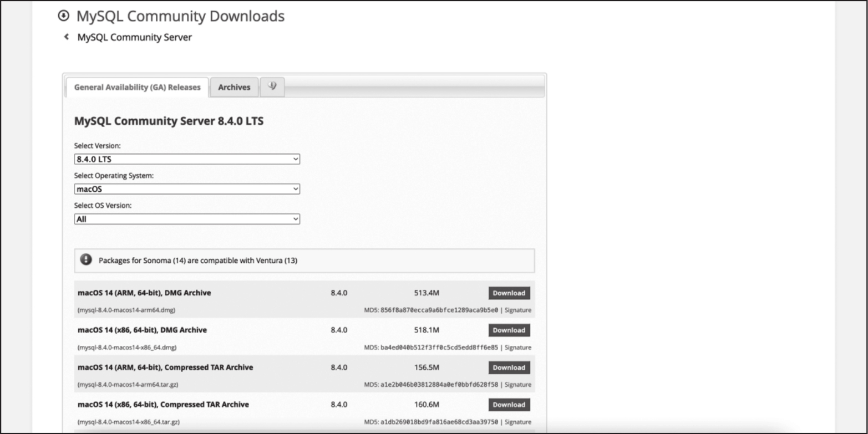Download macOS 14 ARM DMG Archive

point(509,293)
